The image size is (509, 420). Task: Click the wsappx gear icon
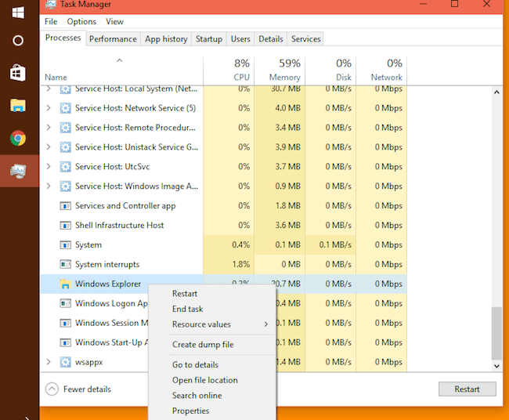click(x=66, y=362)
